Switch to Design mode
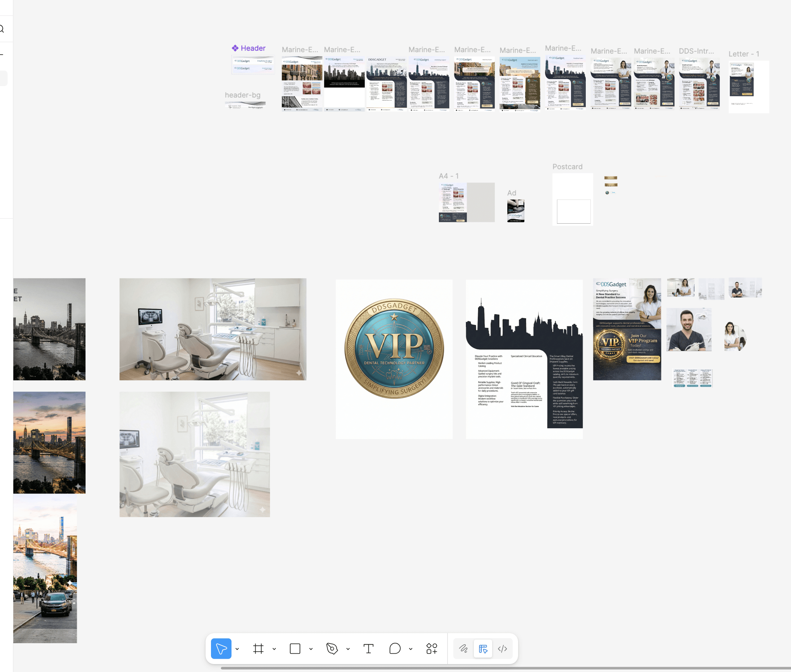Screen dimensions: 791x672 483,648
